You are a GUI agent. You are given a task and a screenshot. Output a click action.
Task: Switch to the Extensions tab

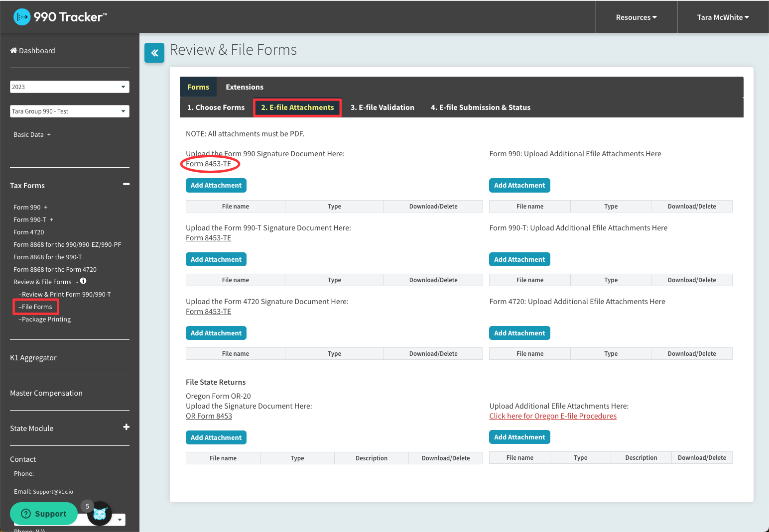pyautogui.click(x=244, y=87)
